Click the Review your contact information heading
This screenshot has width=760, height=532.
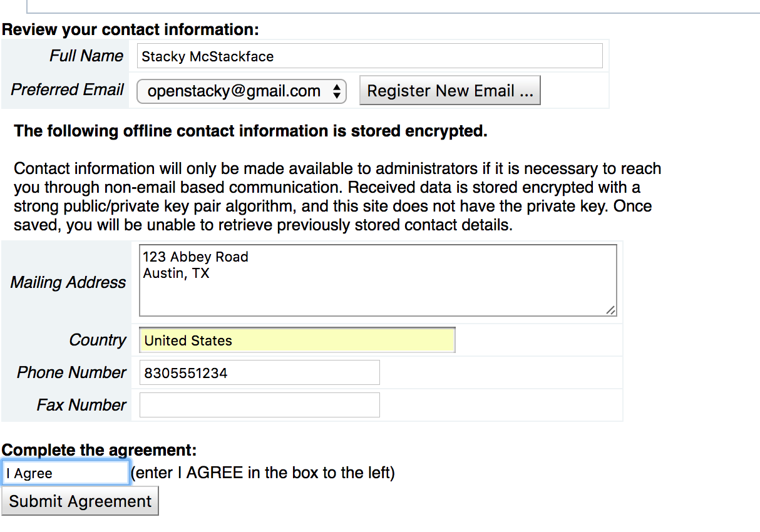[130, 30]
